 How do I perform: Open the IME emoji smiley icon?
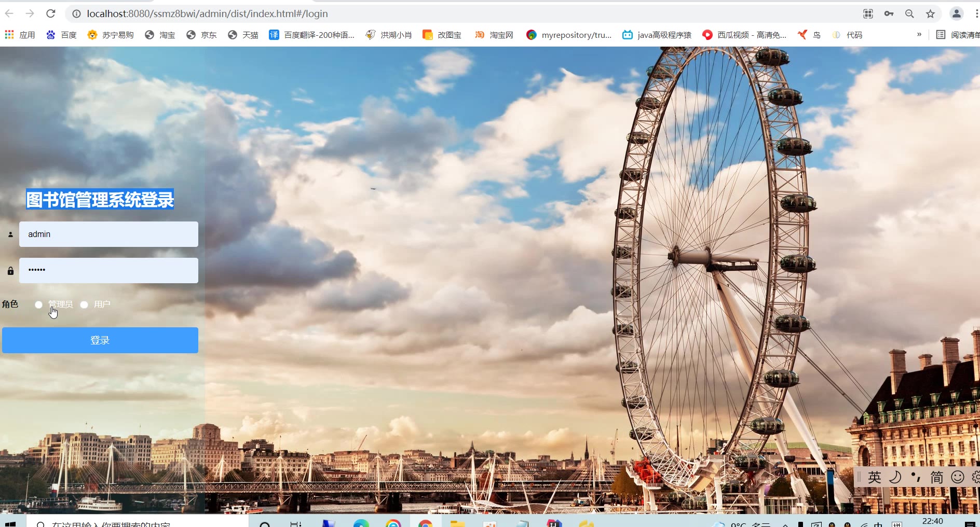click(x=958, y=477)
